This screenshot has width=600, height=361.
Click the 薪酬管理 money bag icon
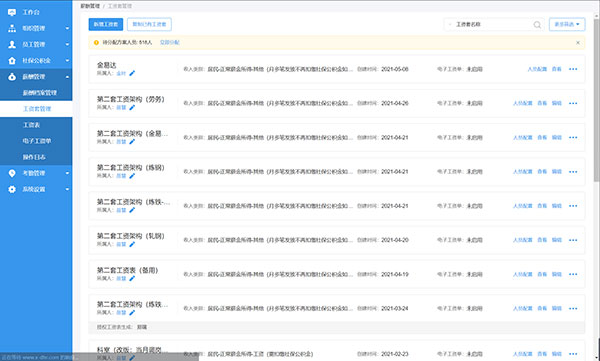[x=12, y=77]
